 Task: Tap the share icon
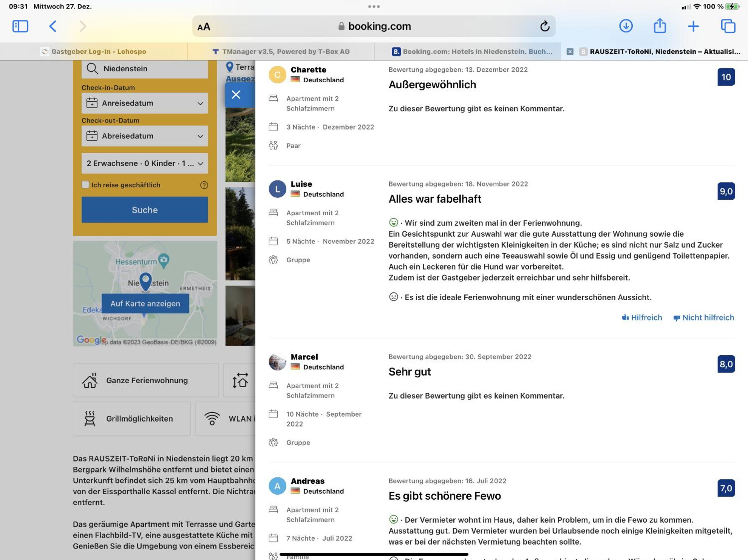(660, 26)
